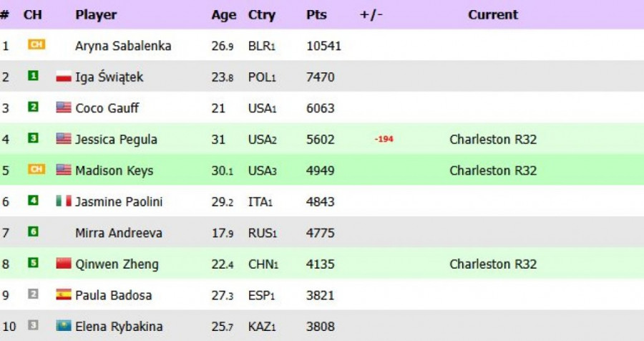644x341 pixels.
Task: Click the Polish flag next to Iga Świątek
Action: click(64, 77)
